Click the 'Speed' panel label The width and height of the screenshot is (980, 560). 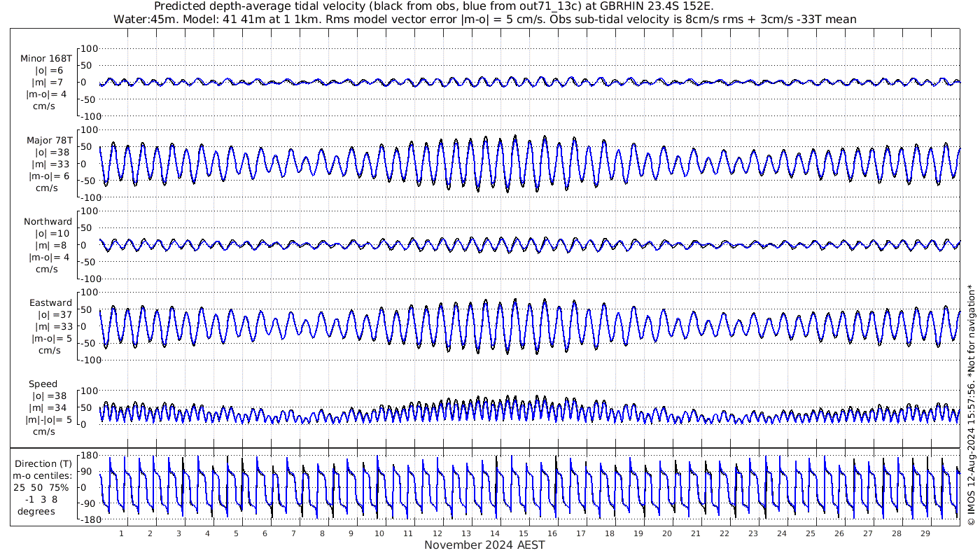click(43, 384)
